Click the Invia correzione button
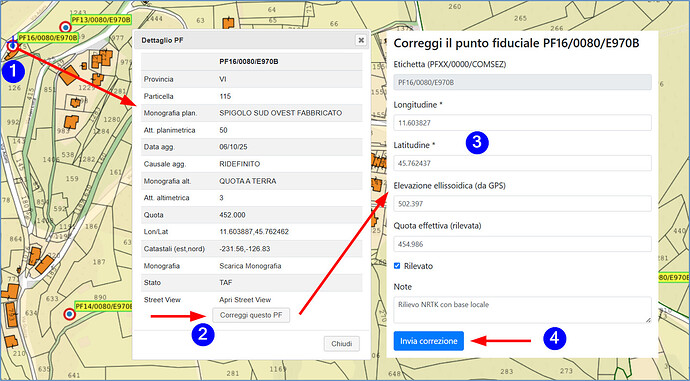 click(429, 341)
